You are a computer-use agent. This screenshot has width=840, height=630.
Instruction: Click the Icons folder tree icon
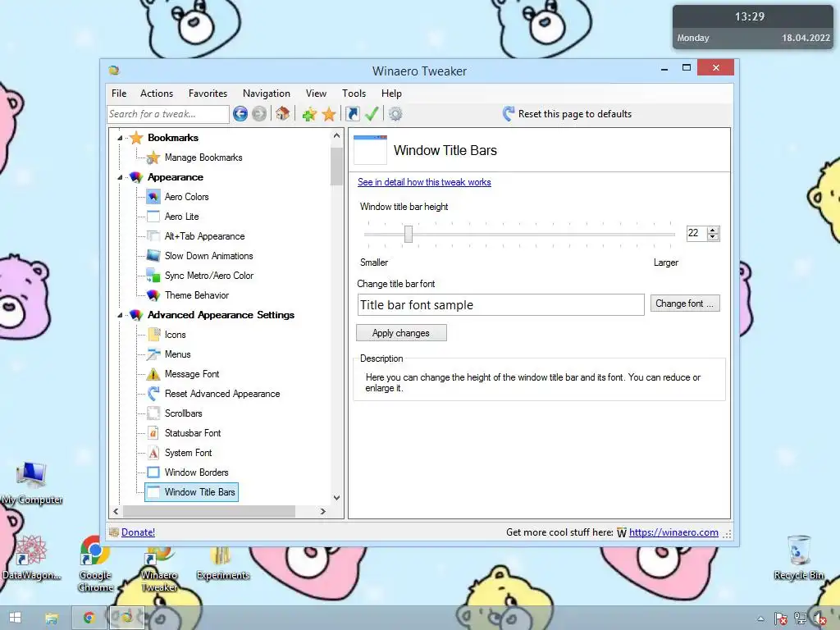(x=153, y=335)
